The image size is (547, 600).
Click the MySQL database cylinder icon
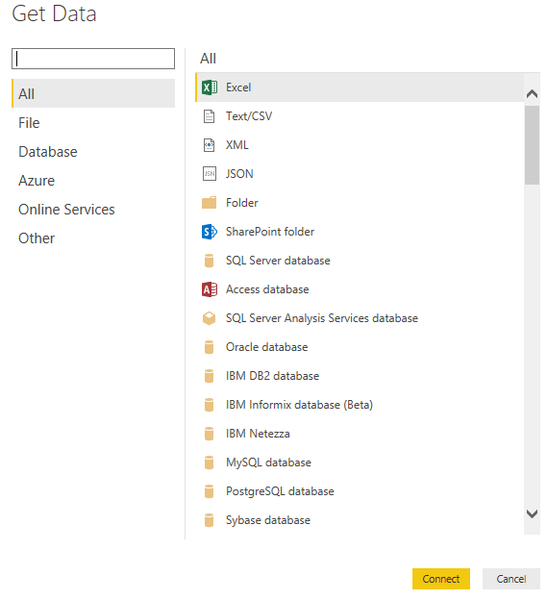209,463
